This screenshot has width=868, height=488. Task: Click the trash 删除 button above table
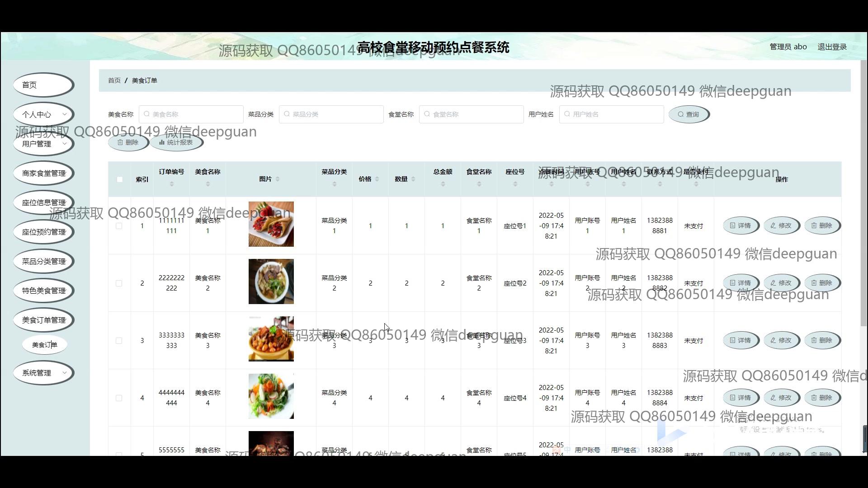(128, 142)
